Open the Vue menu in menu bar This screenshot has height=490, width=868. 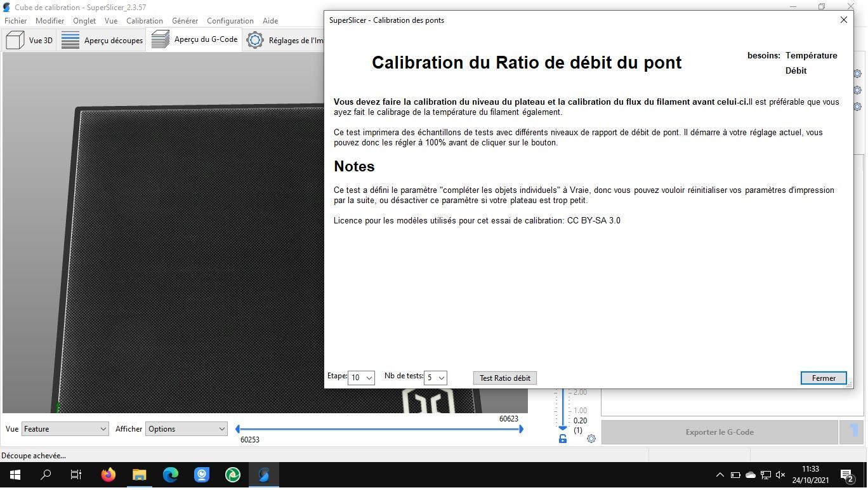point(111,20)
